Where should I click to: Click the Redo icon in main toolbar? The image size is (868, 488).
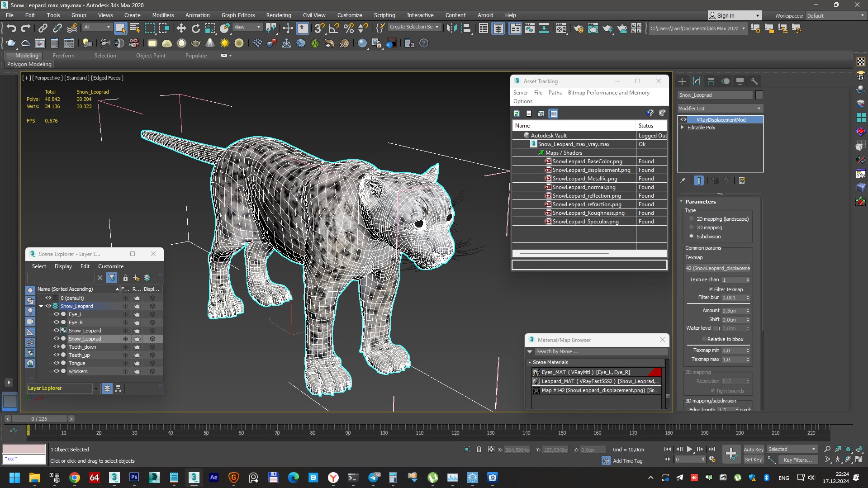click(x=26, y=28)
